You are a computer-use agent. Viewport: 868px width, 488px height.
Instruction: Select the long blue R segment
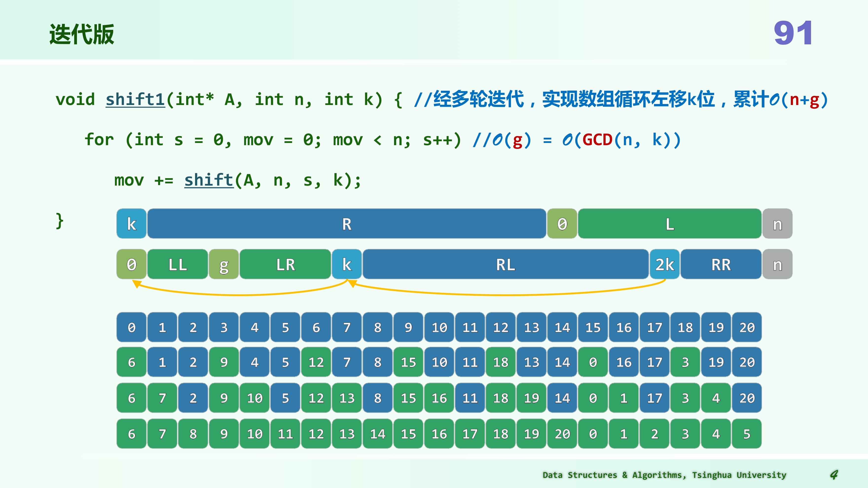(346, 224)
